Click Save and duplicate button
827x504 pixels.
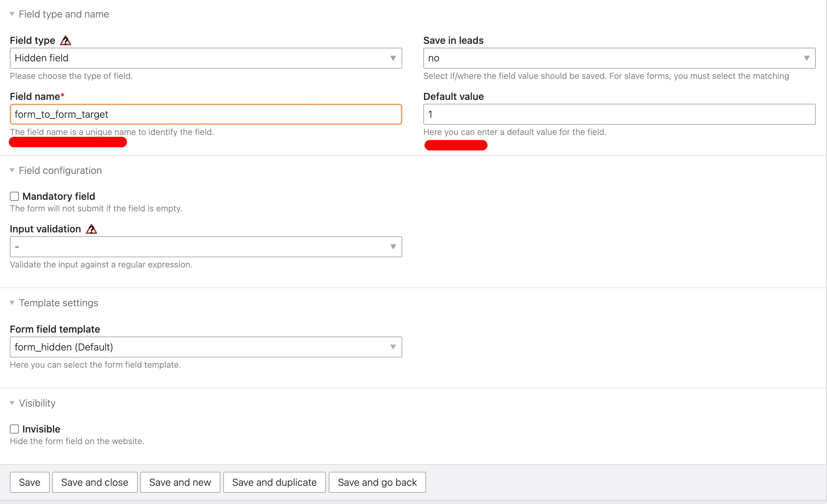tap(274, 482)
